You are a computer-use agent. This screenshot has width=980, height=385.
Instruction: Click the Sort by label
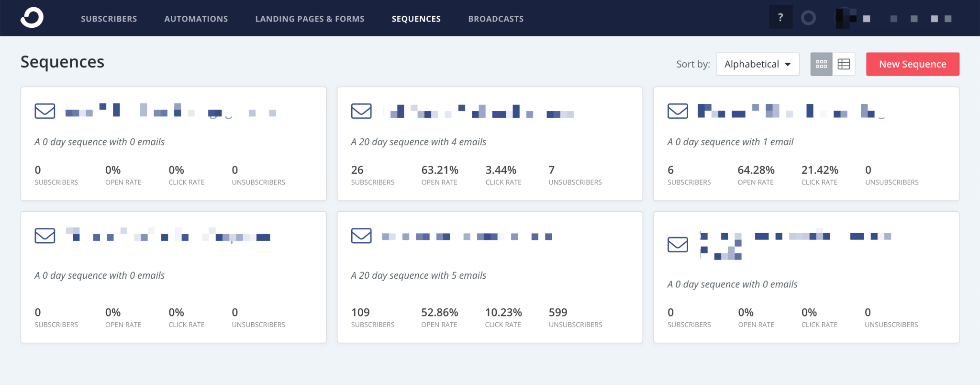[693, 64]
